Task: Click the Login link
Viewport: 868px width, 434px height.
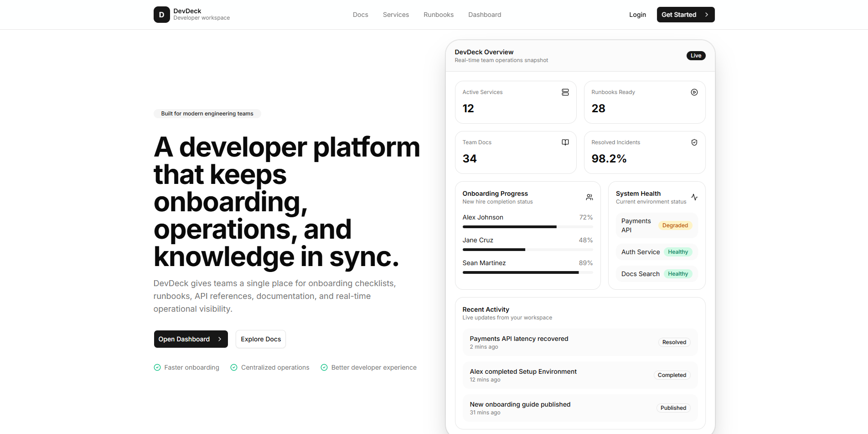Action: (637, 15)
